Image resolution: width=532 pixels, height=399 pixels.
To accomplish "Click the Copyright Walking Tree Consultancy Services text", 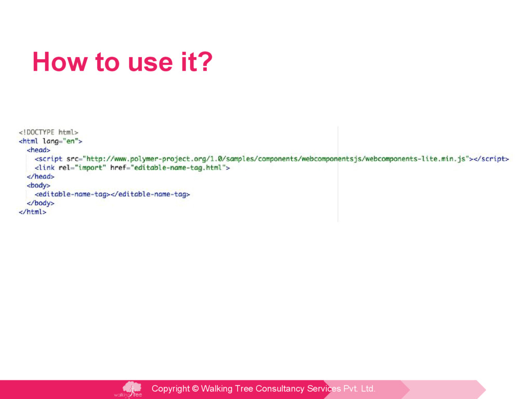I will pyautogui.click(x=263, y=389).
